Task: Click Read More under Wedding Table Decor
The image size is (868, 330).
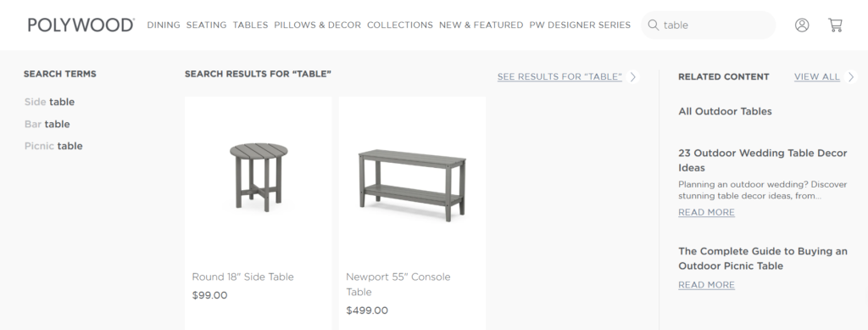Action: click(706, 212)
